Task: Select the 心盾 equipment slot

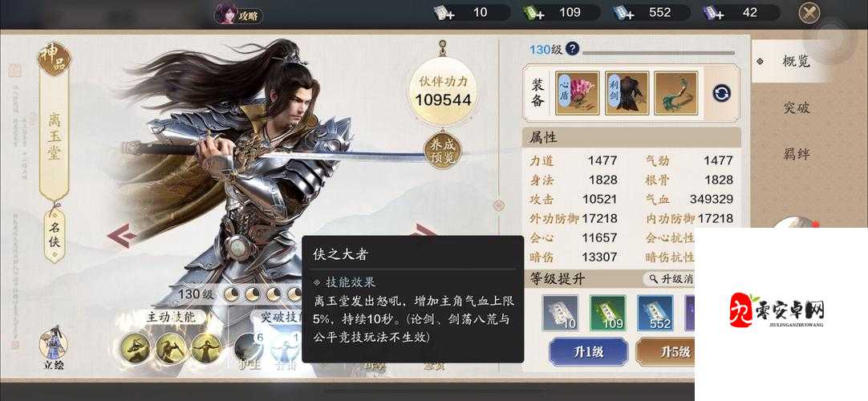Action: (578, 93)
